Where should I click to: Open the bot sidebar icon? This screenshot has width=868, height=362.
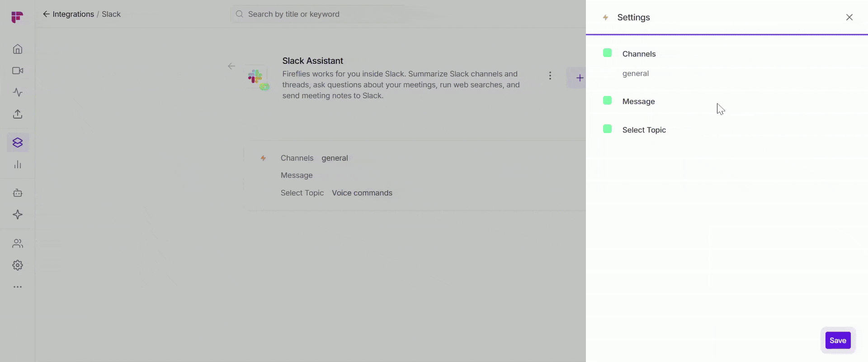[18, 193]
